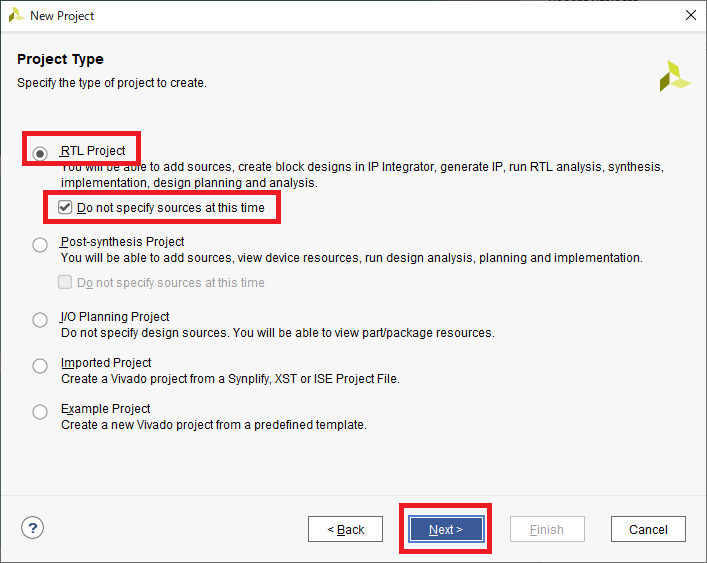Viewport: 707px width, 563px height.
Task: Click the Vivado leaf logo in header
Action: (674, 77)
